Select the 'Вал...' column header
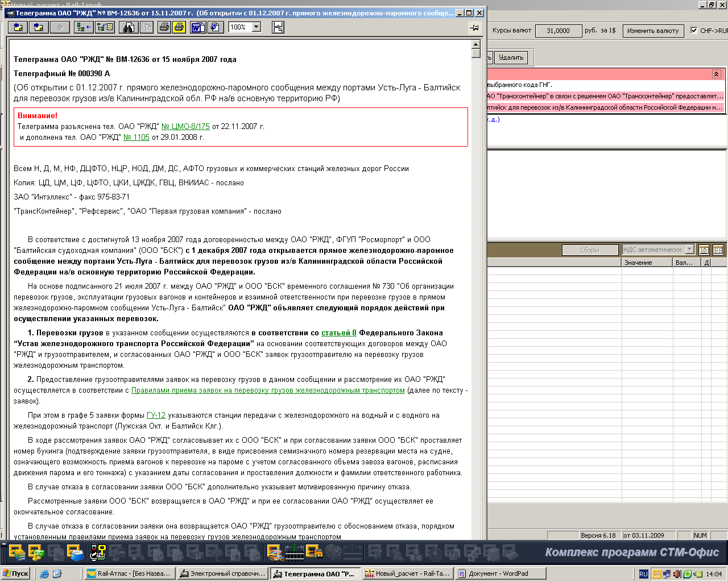728x582 pixels. pos(688,263)
